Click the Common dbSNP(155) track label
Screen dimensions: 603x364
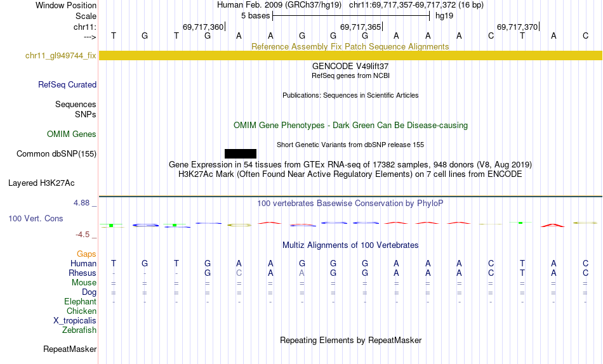(x=56, y=153)
